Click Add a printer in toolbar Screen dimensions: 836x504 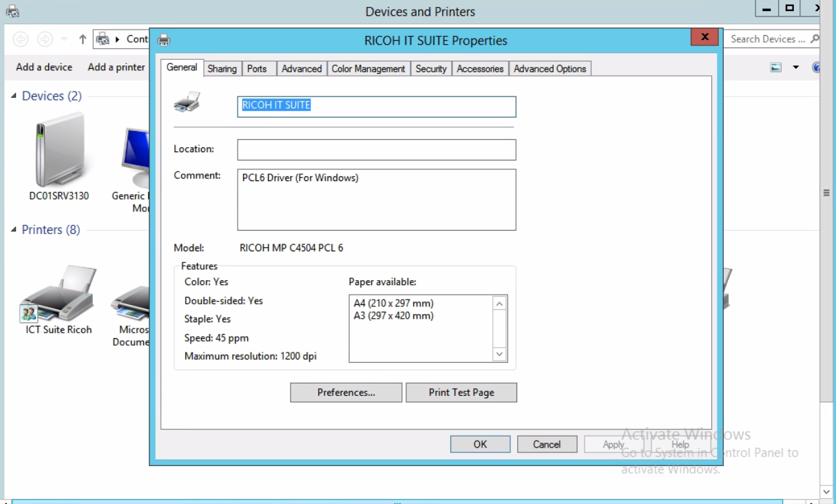tap(116, 67)
